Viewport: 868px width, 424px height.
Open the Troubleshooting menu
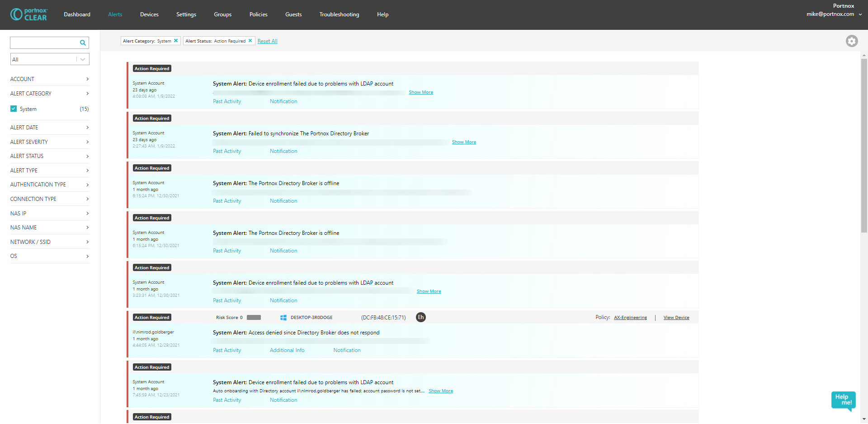click(x=340, y=14)
